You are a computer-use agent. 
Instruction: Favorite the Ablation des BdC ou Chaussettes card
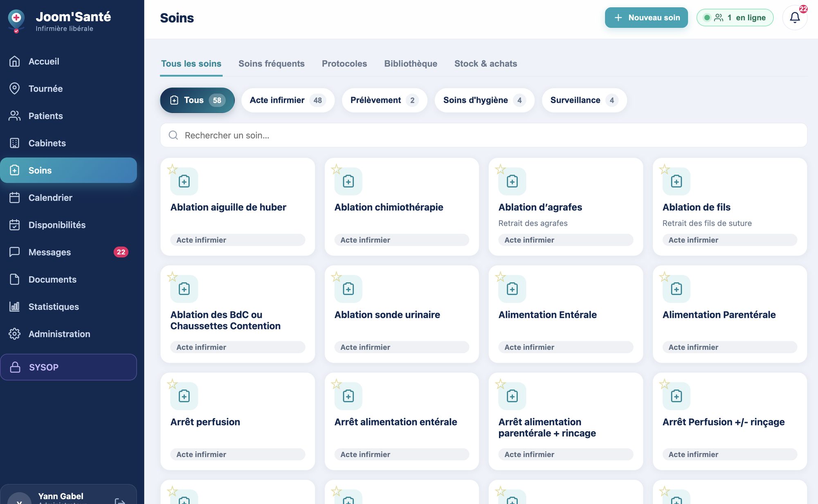click(x=172, y=277)
